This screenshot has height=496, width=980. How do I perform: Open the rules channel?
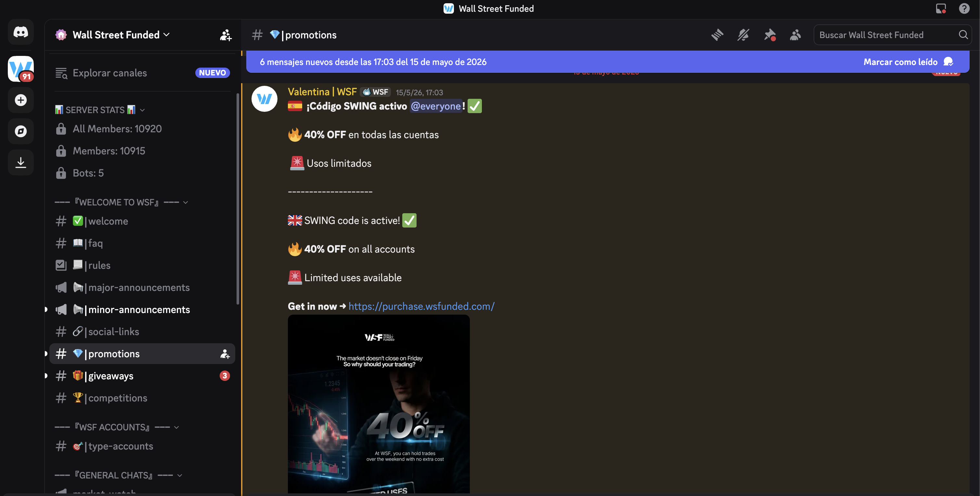coord(142,265)
